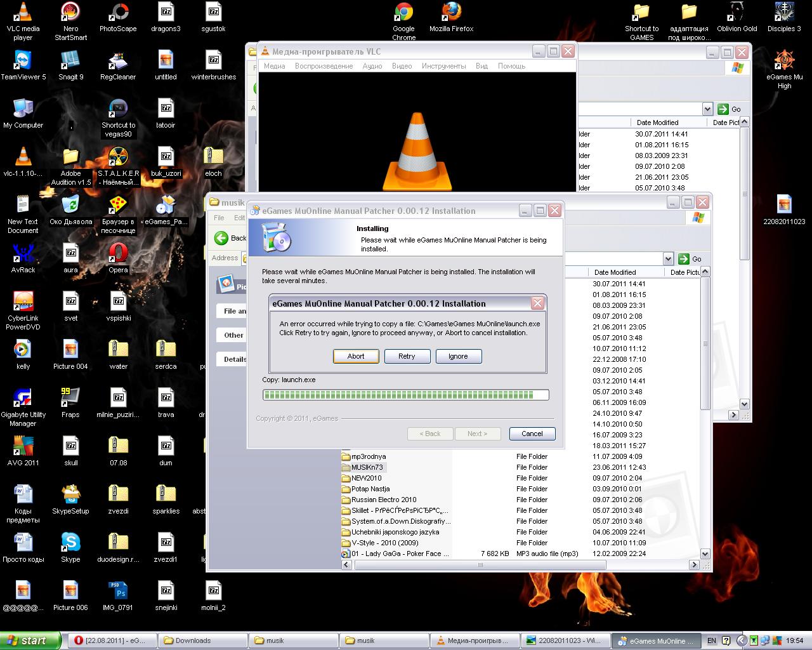Expand address dropdown in rear explorer window
The width and height of the screenshot is (812, 650).
pyautogui.click(x=707, y=109)
